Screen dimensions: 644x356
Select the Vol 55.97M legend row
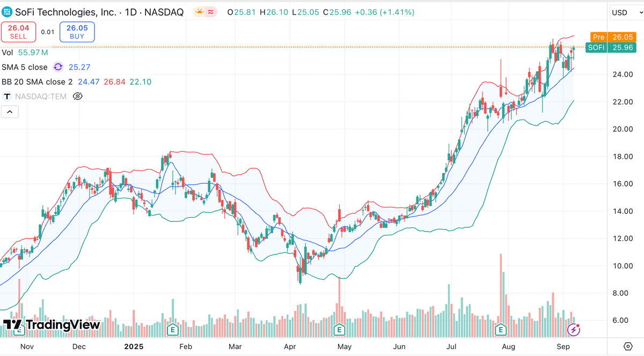coord(25,53)
